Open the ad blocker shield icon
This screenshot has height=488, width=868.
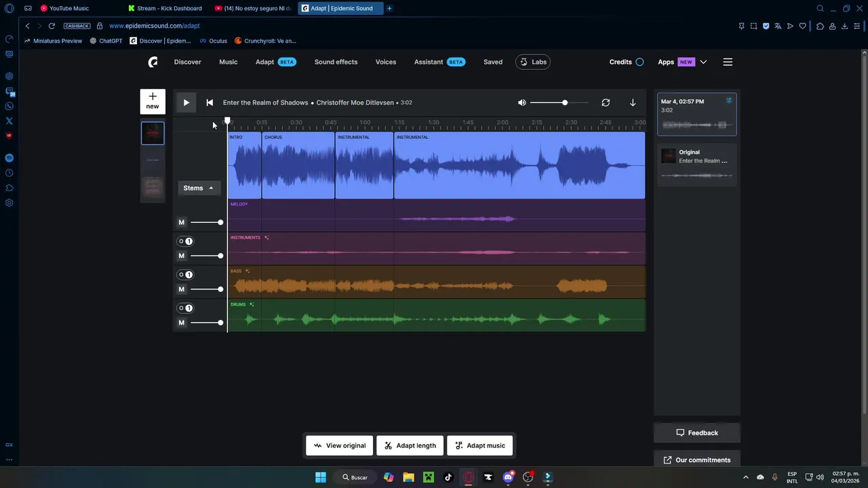pos(766,26)
